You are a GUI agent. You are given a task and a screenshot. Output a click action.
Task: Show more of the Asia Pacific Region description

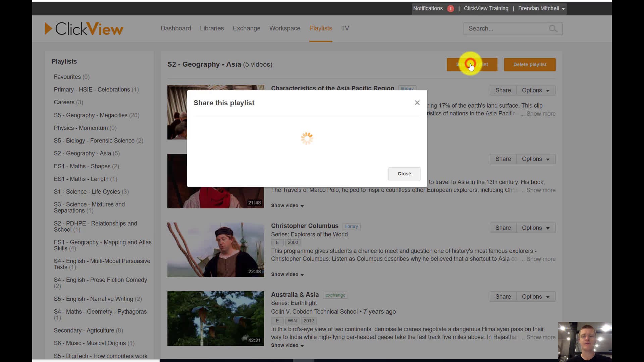(541, 114)
